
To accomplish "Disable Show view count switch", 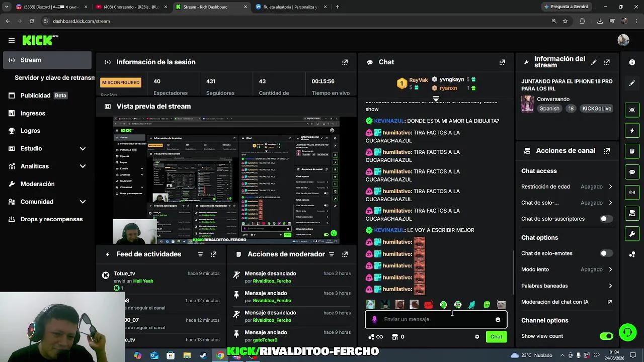I will [x=606, y=336].
